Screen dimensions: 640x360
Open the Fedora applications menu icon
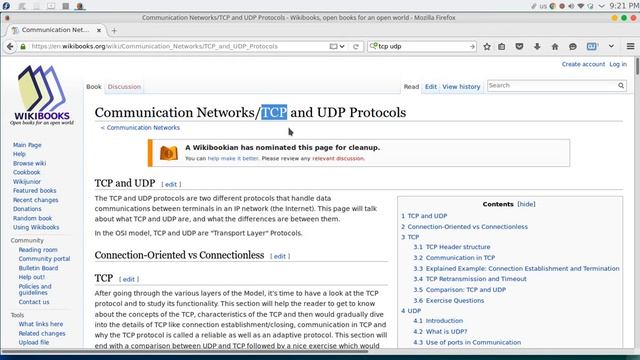6,6
